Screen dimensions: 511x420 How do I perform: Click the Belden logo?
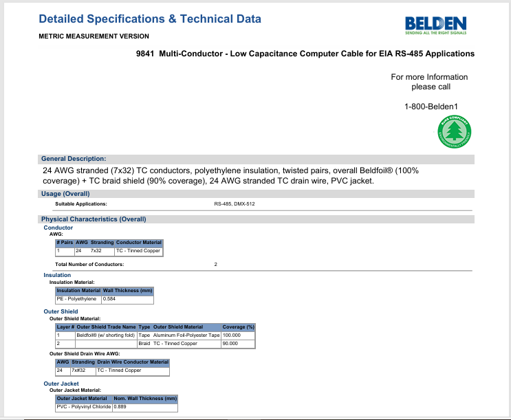(x=436, y=25)
